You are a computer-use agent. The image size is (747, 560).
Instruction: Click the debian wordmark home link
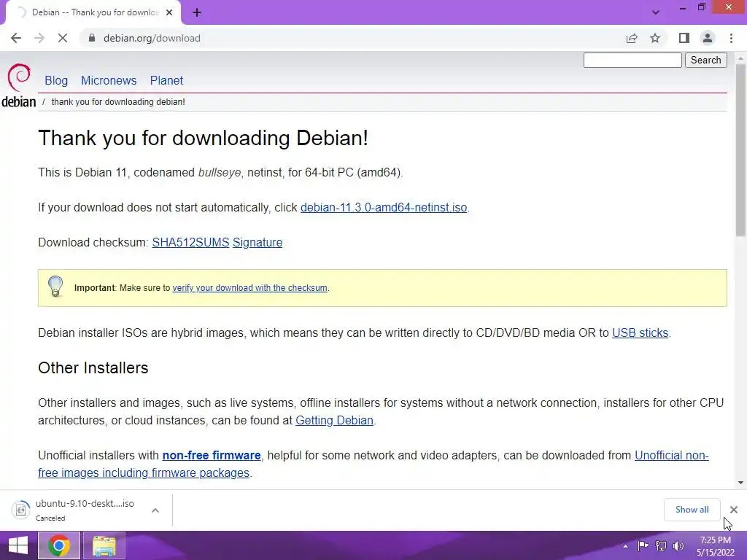pyautogui.click(x=18, y=102)
